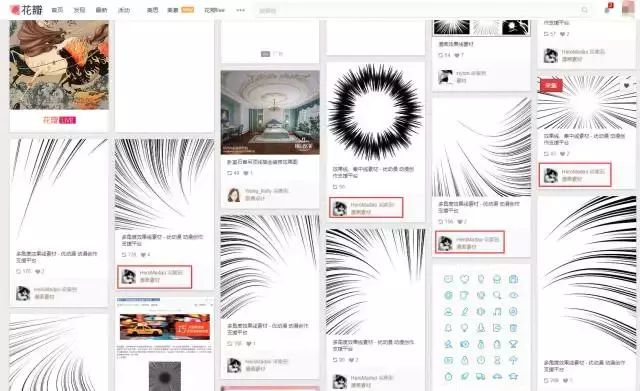Image resolution: width=640 pixels, height=391 pixels.
Task: Select 最新 in the top navigation
Action: (101, 10)
